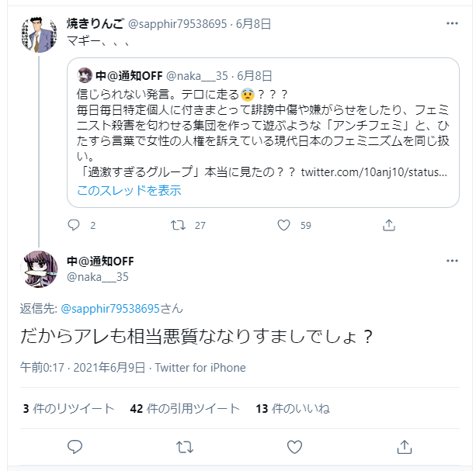This screenshot has height=471, width=476.
Task: View the 13 件のいいね list
Action: tap(293, 408)
